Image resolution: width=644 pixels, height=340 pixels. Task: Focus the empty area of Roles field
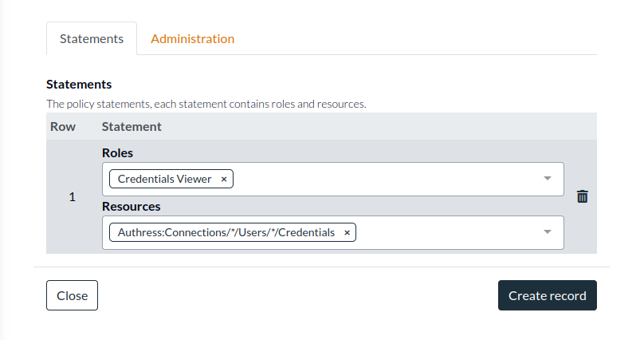pos(383,179)
